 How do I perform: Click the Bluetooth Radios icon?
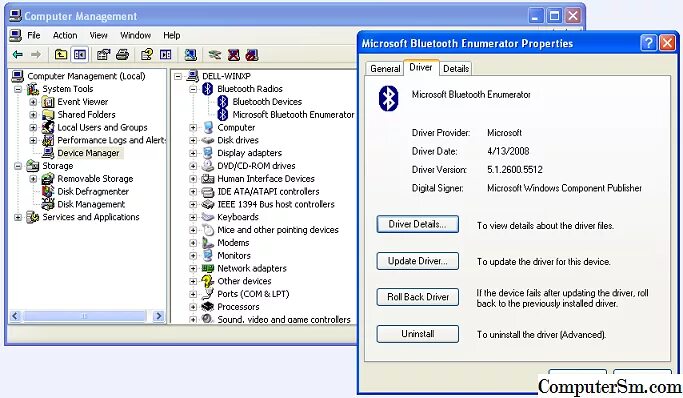[207, 89]
